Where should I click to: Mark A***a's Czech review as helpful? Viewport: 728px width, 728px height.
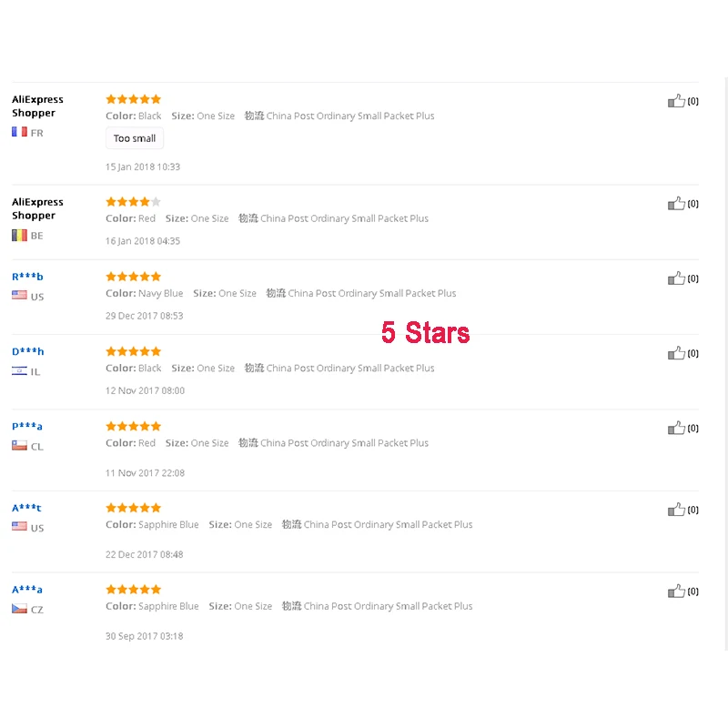click(x=676, y=591)
